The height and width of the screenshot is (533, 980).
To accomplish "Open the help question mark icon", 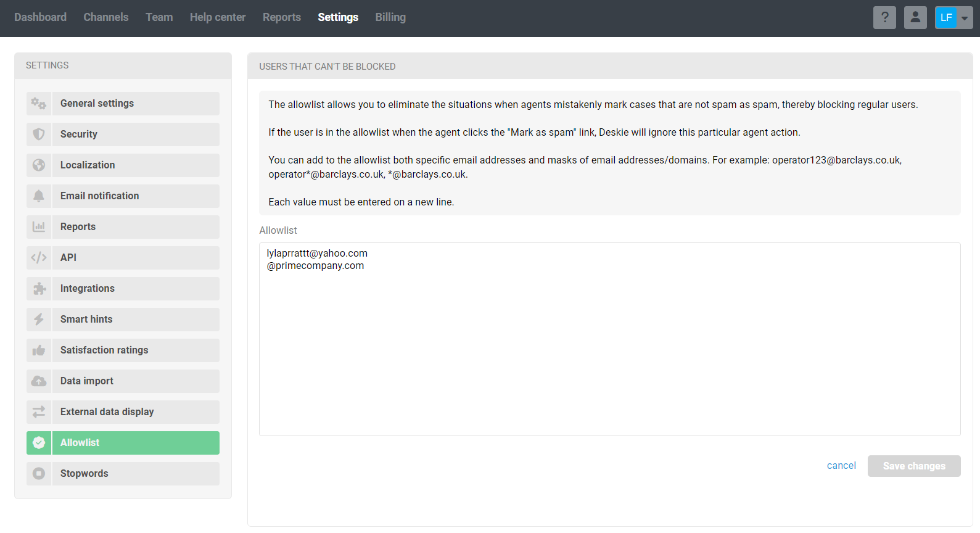I will click(x=884, y=17).
